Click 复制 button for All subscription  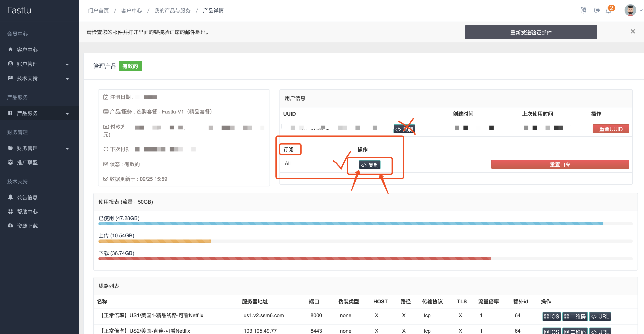tap(370, 165)
